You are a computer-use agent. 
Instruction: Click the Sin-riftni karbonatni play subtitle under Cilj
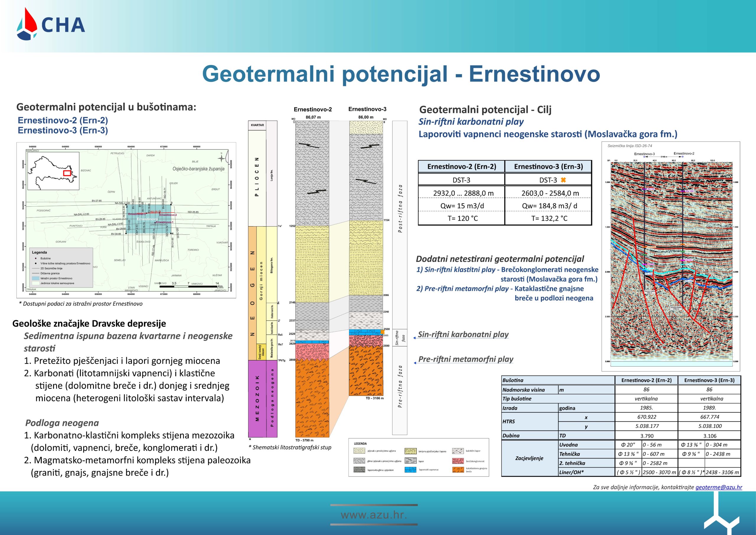471,122
